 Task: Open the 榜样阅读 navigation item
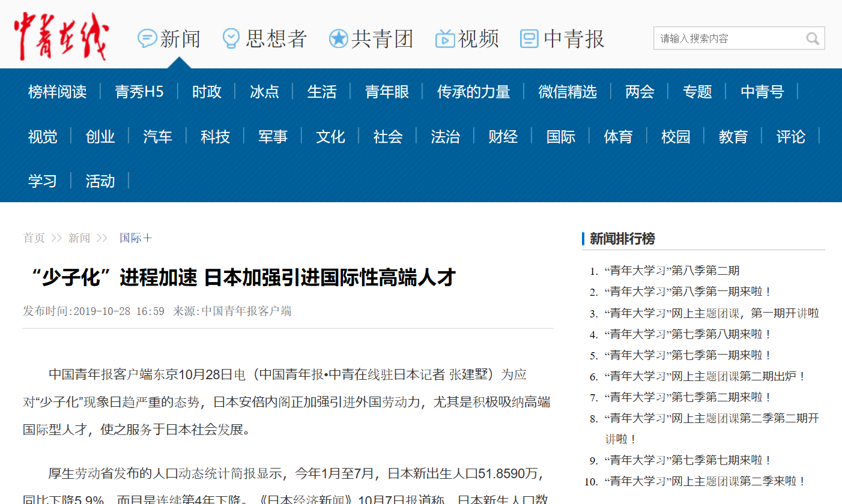point(57,92)
